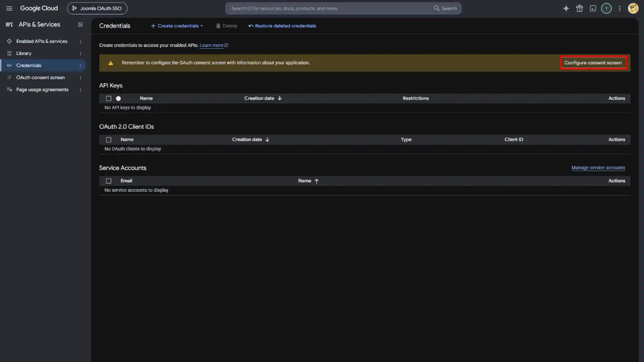This screenshot has height=362, width=644.
Task: Click the API Keys Restrictions column header
Action: click(415, 98)
